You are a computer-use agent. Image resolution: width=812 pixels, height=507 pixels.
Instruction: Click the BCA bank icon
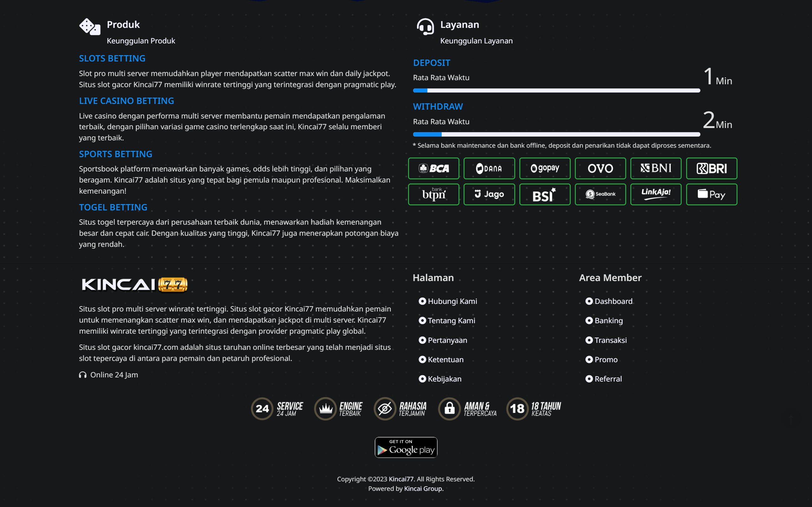(433, 168)
